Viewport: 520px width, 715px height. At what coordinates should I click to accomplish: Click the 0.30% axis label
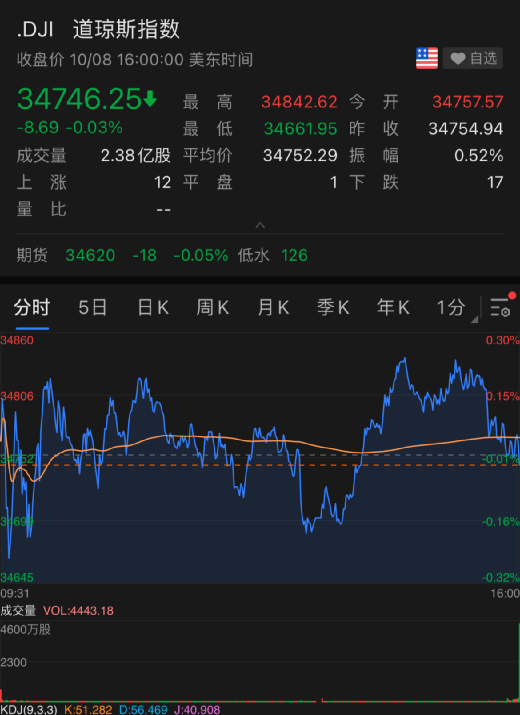point(503,340)
